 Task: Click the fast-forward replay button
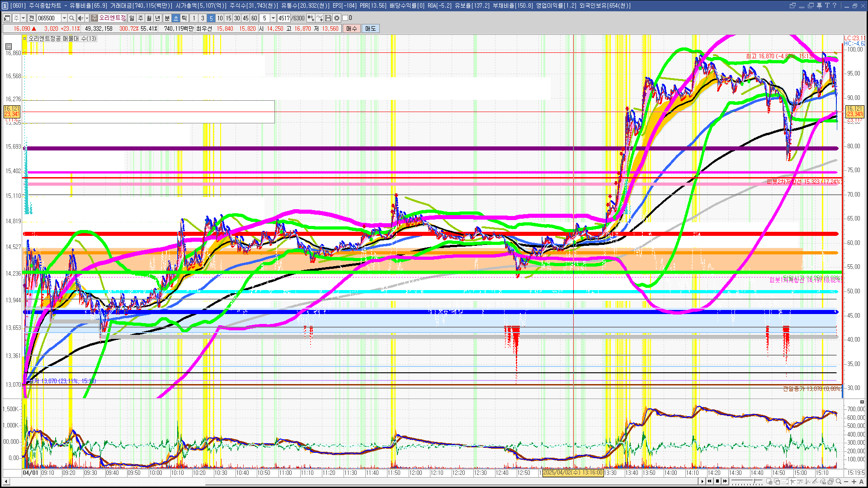725,481
